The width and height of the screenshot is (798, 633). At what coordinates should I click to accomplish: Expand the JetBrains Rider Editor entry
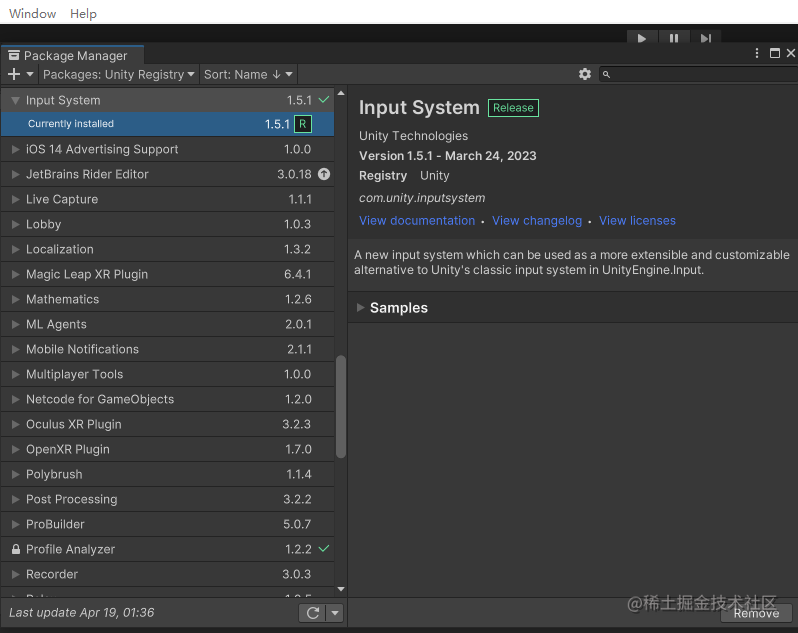[15, 174]
